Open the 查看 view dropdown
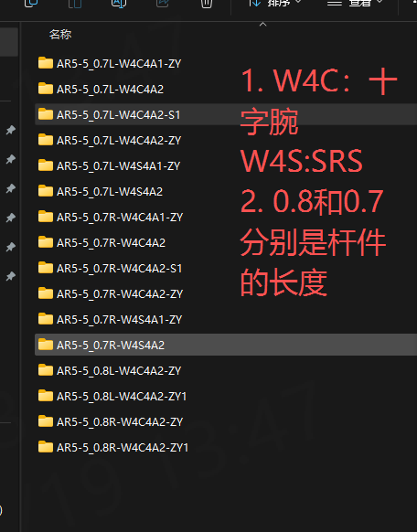Image resolution: width=417 pixels, height=532 pixels. coord(355,4)
